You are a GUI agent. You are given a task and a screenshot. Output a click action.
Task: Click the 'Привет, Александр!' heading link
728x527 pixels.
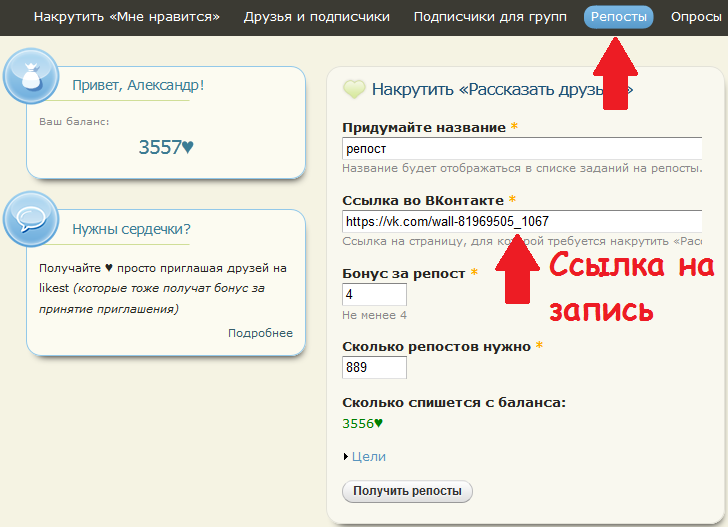138,85
